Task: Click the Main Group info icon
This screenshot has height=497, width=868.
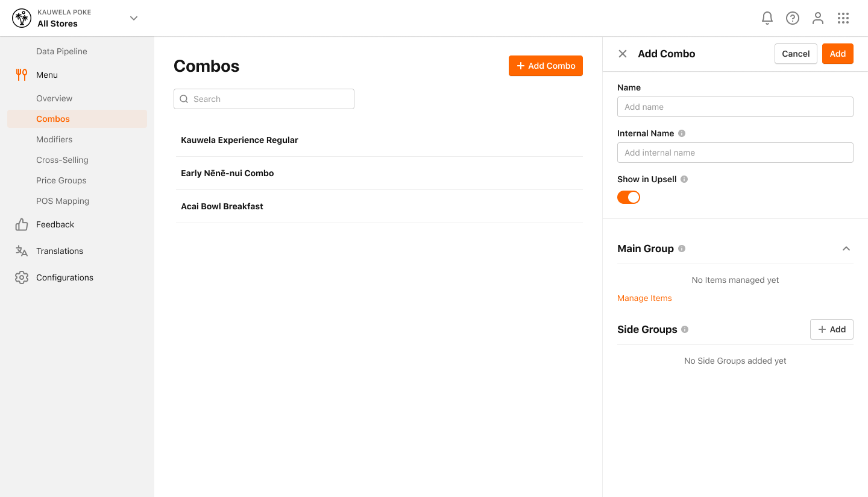Action: tap(682, 248)
